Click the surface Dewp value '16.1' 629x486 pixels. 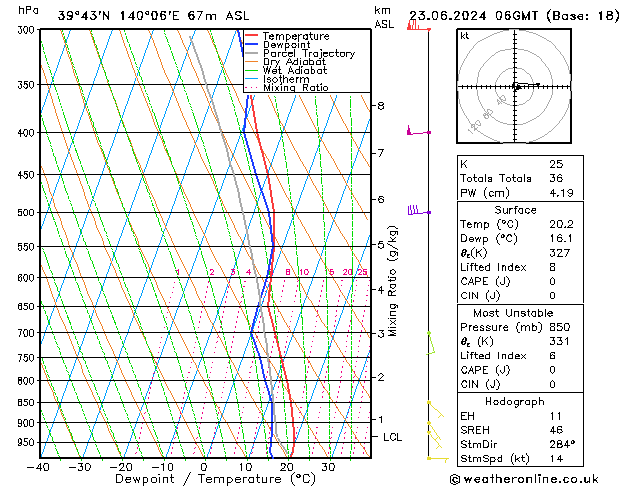pos(561,239)
